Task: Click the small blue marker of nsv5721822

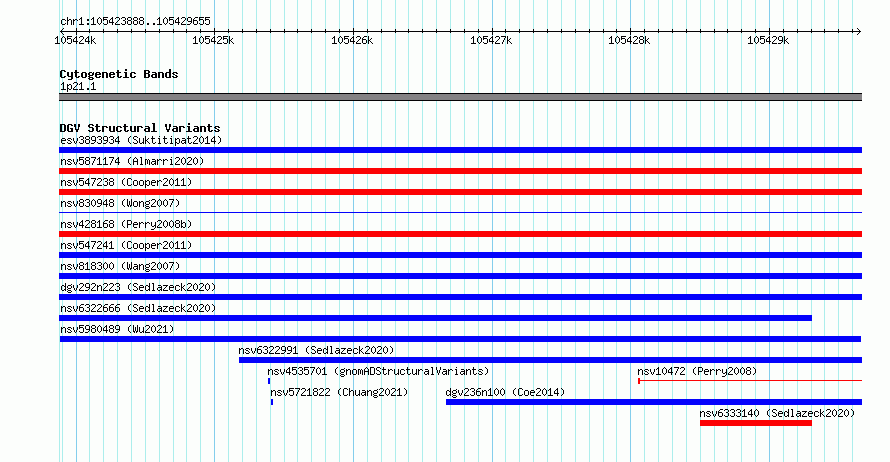Action: [x=272, y=402]
